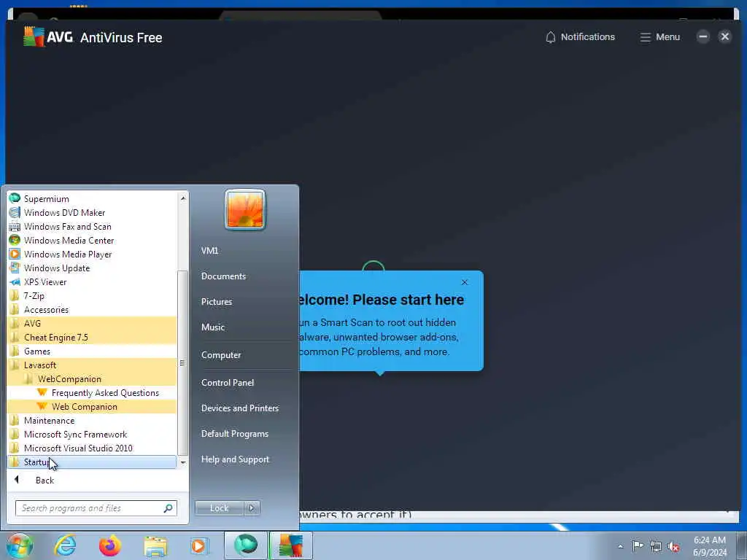
Task: Click the magnifier icon in search box
Action: 169,508
